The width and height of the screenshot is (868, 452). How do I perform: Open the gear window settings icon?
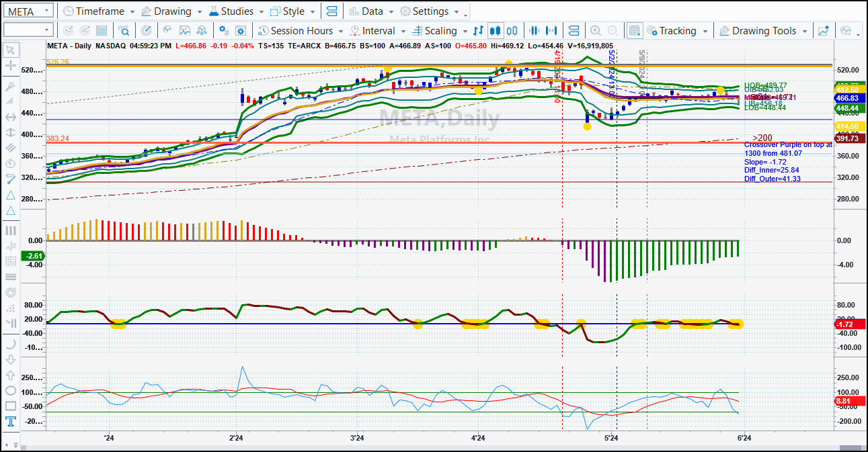pos(242,30)
